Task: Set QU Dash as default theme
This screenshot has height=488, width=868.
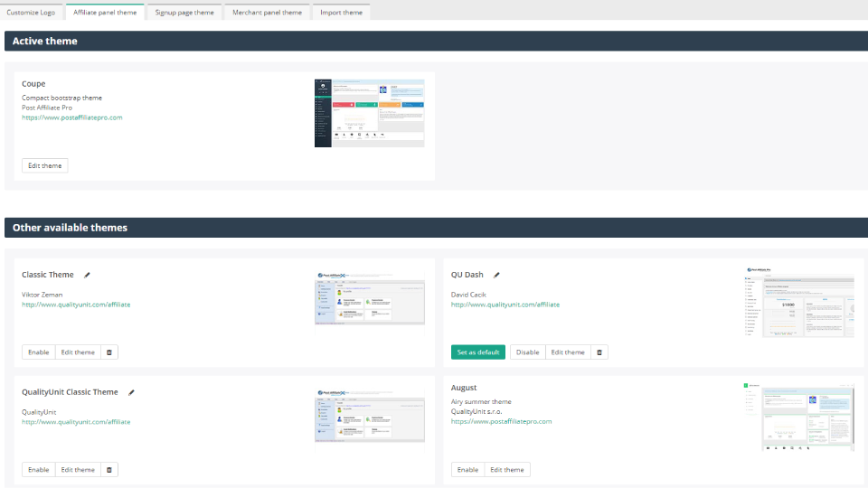Action: pos(477,352)
